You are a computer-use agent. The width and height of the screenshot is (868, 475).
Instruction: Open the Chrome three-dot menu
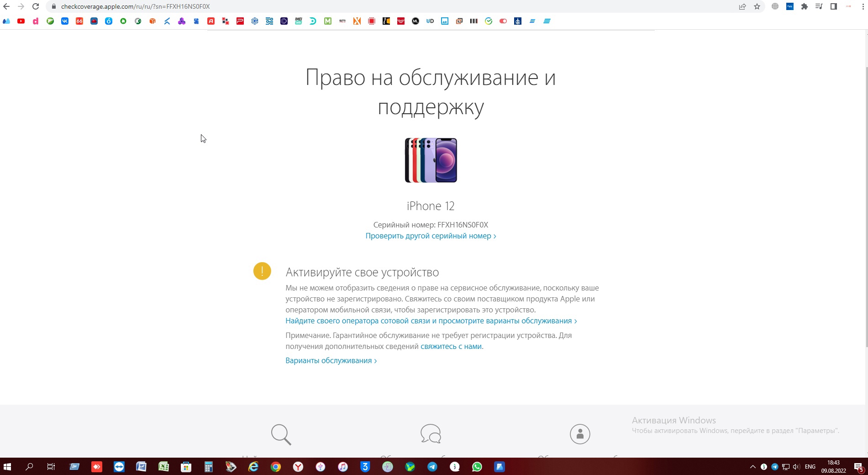863,6
